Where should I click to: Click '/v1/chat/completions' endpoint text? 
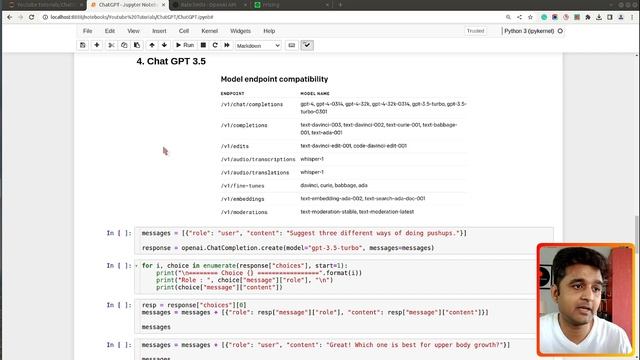252,104
